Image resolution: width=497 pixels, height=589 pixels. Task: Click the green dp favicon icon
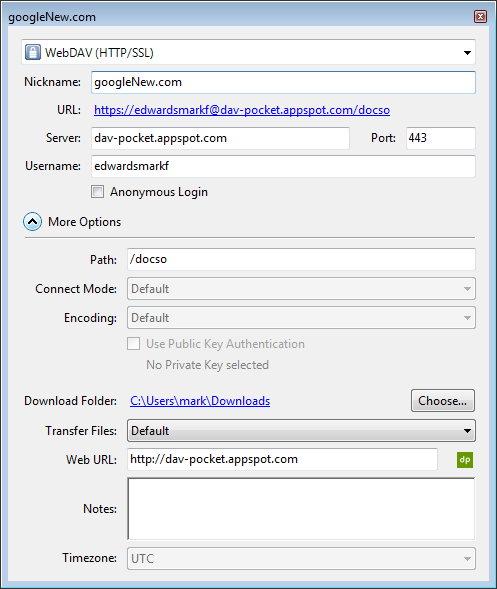pyautogui.click(x=465, y=460)
